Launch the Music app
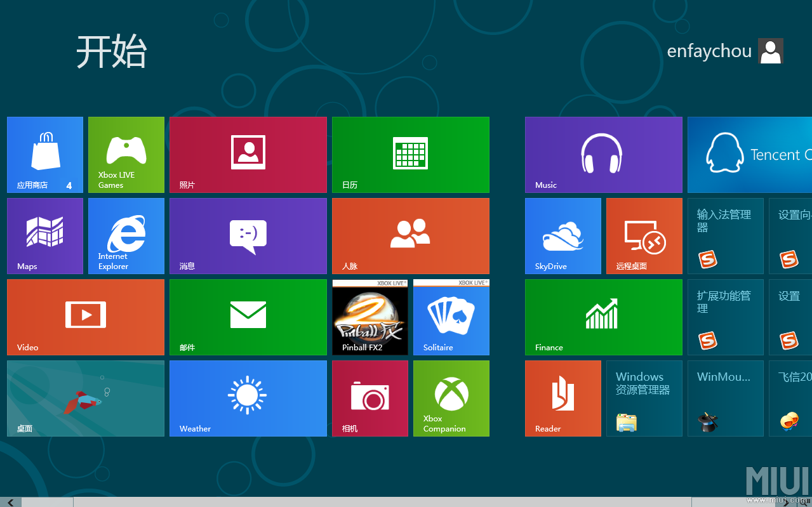The width and height of the screenshot is (812, 507). tap(603, 154)
